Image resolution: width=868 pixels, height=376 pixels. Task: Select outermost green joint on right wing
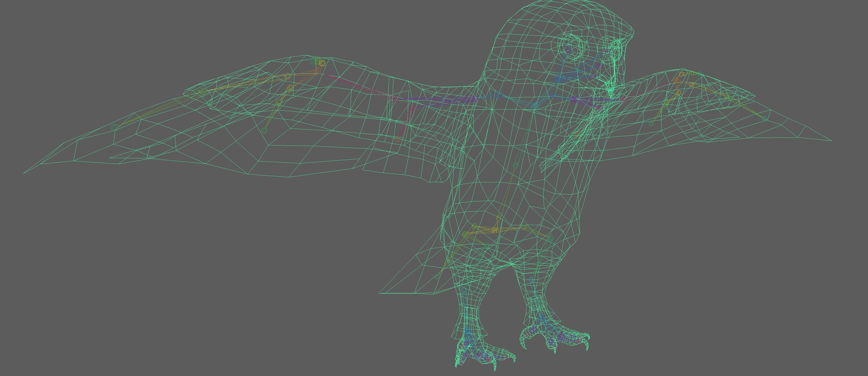click(x=764, y=118)
